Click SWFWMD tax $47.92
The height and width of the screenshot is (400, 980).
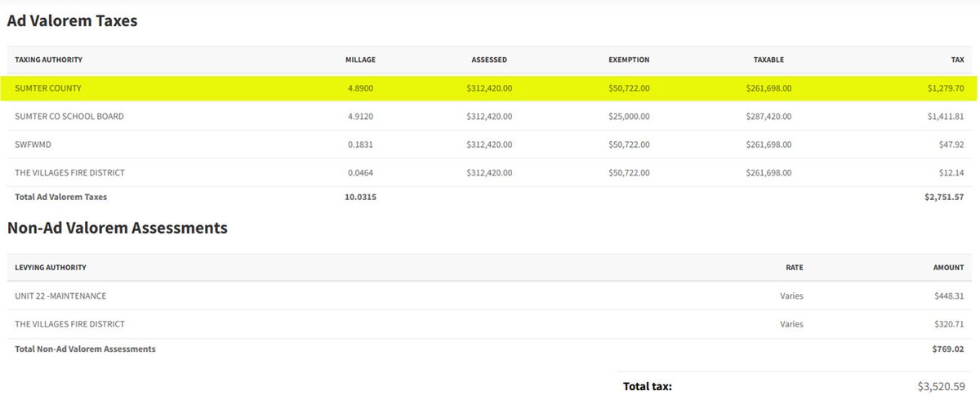[x=951, y=144]
